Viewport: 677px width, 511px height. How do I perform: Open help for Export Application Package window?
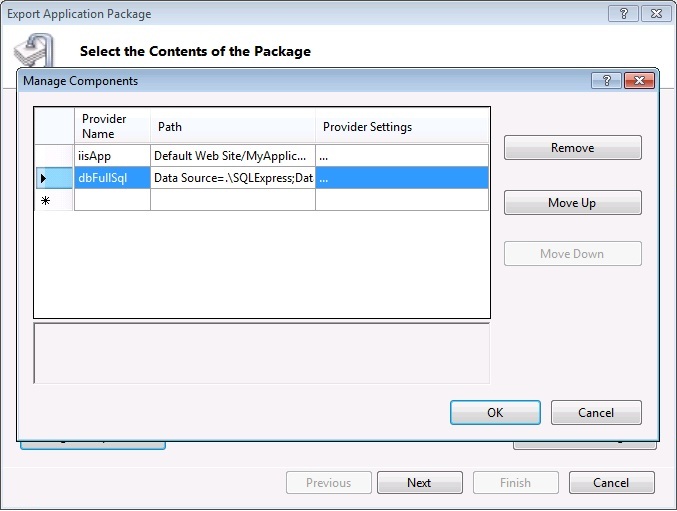coord(623,13)
